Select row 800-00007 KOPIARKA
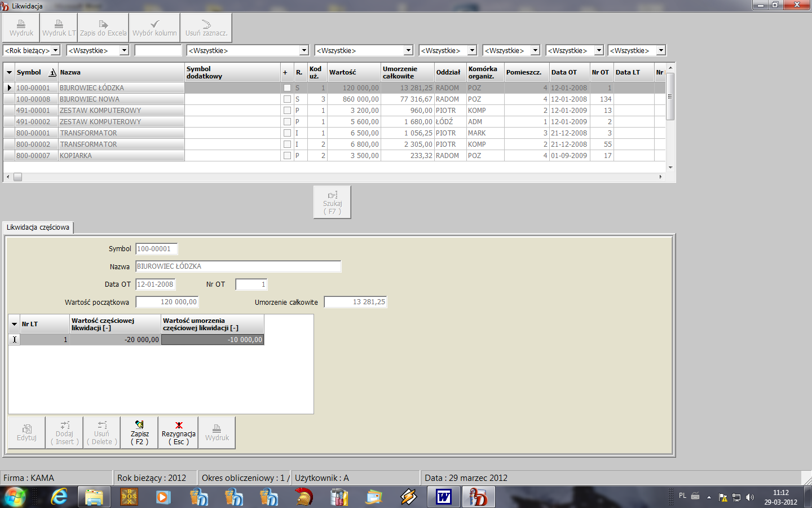 click(335, 156)
